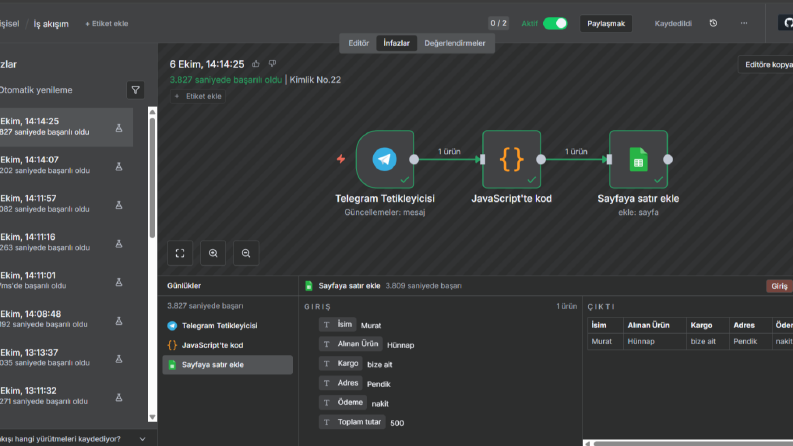Screen dimensions: 793x446
Task: Select execution at 14:11:57
Action: [x=66, y=203]
